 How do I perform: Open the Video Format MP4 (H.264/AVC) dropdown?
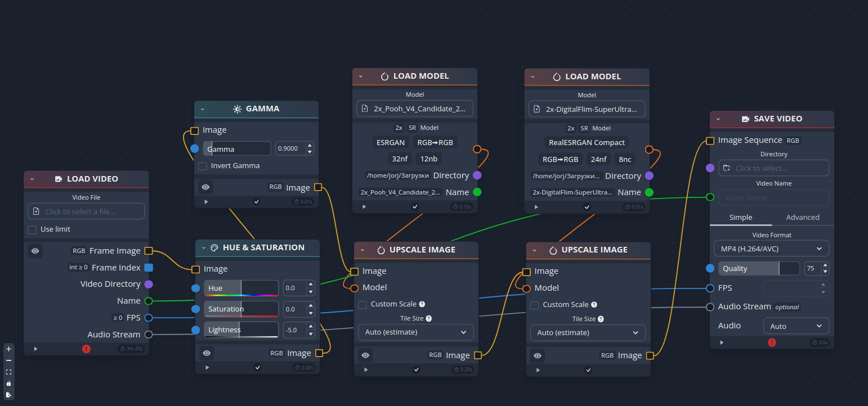click(771, 249)
